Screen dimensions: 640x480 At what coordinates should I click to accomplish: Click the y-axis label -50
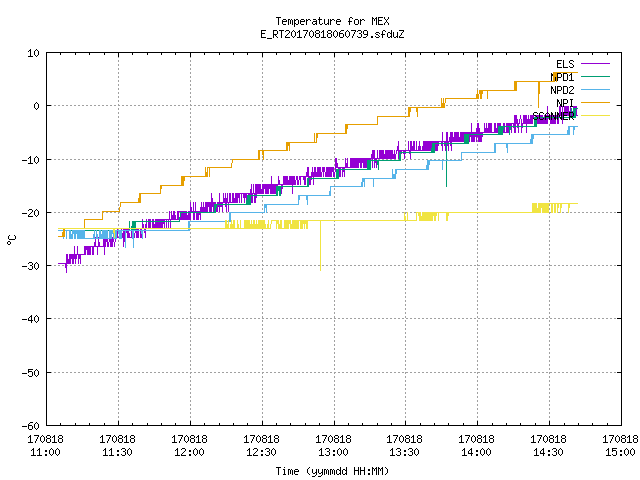(x=31, y=373)
